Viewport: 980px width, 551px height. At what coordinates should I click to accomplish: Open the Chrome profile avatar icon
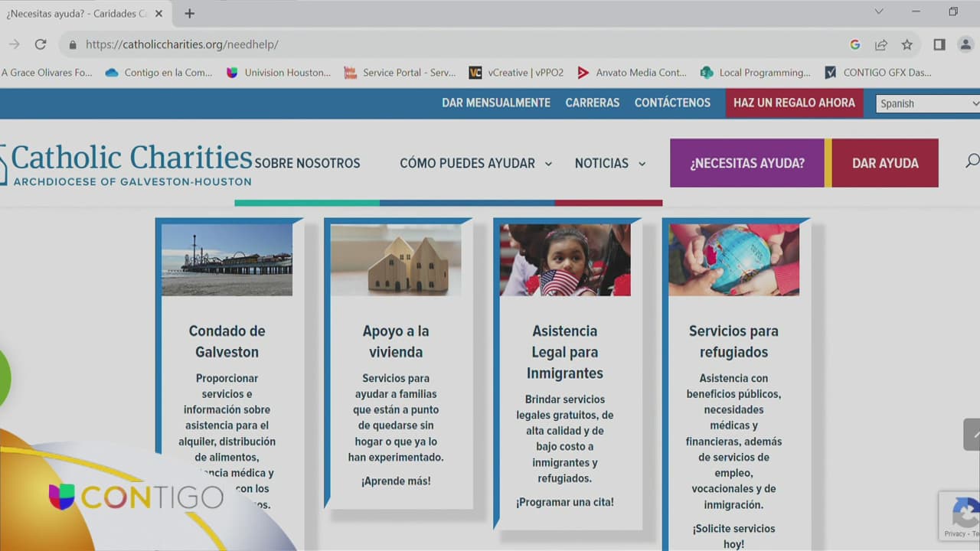(x=965, y=44)
